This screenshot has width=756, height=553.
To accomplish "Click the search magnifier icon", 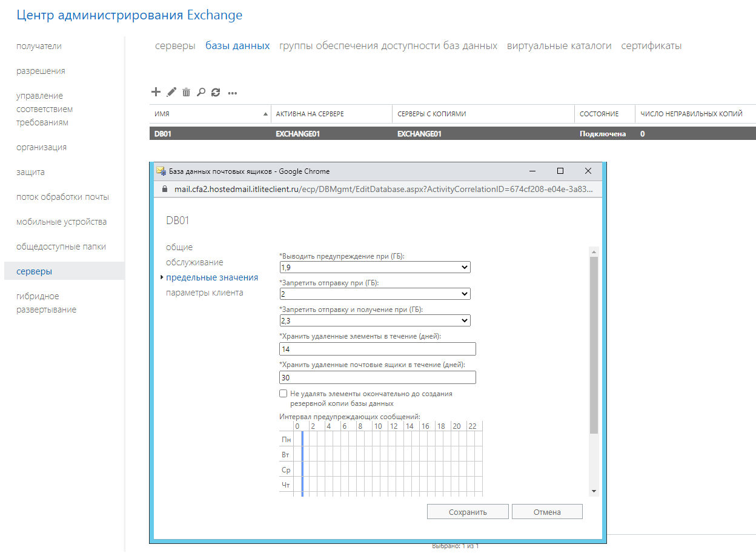I will [x=201, y=92].
